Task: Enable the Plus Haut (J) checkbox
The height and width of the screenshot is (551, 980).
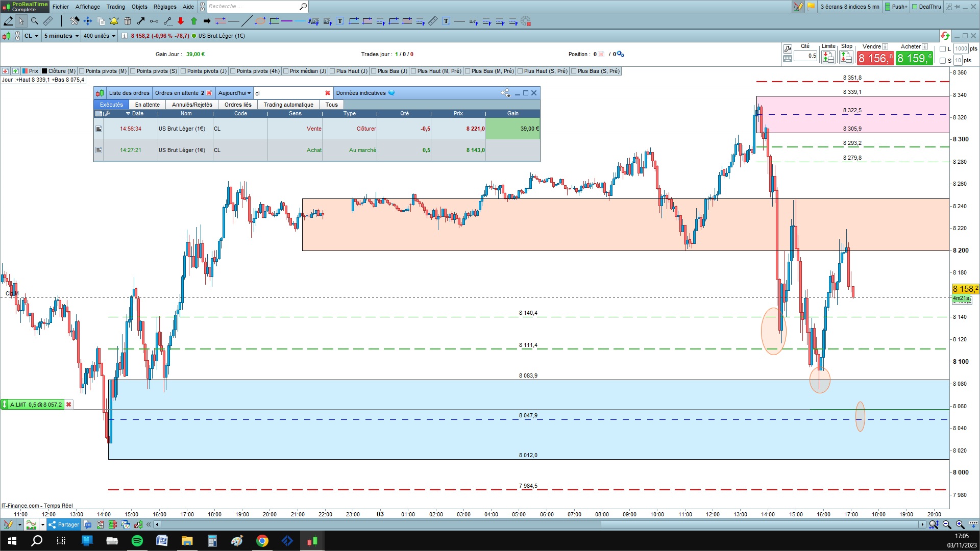Action: click(x=332, y=71)
